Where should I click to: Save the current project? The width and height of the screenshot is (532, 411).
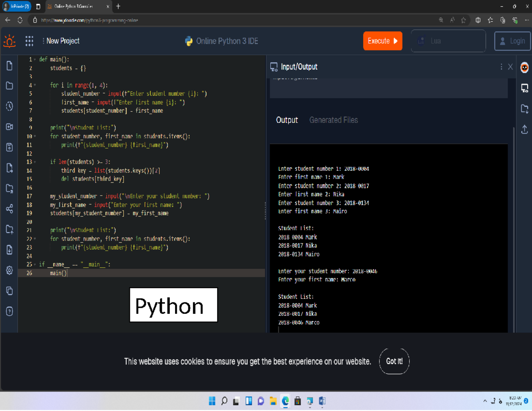pos(9,147)
